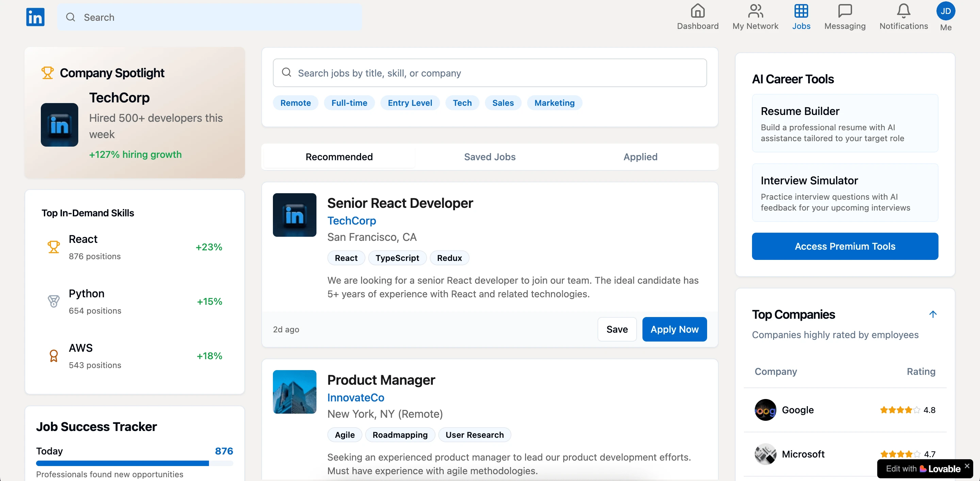Click TechCorp logo on Senior React Developer card
This screenshot has width=980, height=481.
(294, 215)
